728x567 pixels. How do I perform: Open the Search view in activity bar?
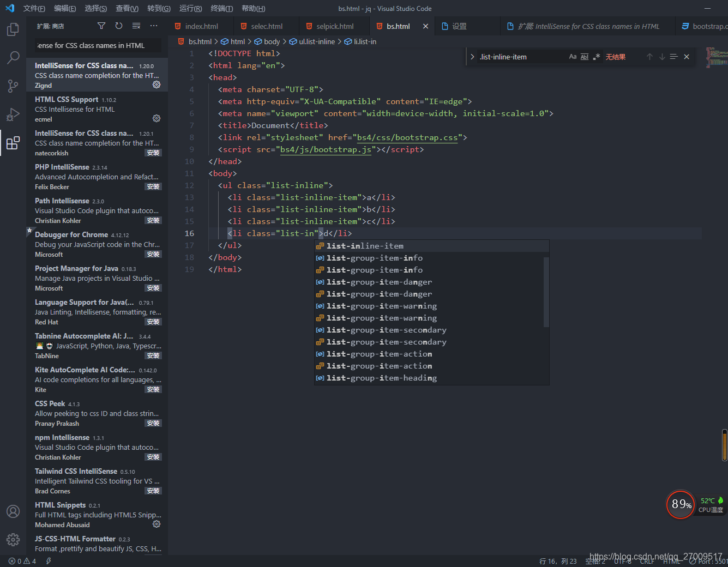point(13,57)
